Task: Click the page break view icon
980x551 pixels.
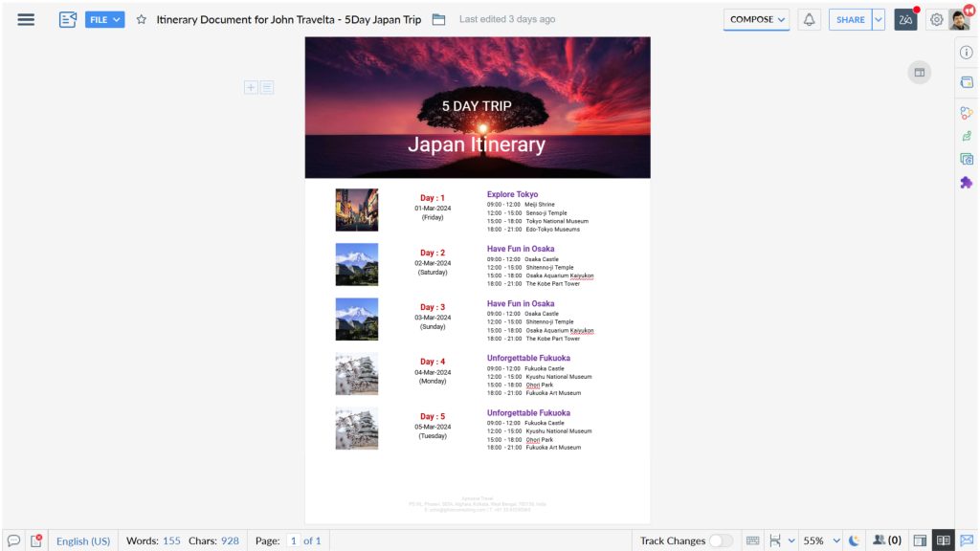Action: click(x=775, y=540)
